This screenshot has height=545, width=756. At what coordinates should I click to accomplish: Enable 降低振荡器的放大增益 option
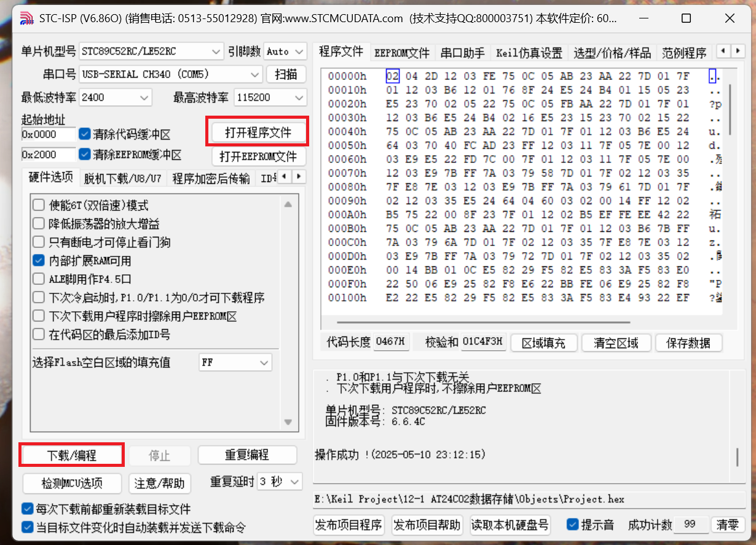[39, 224]
